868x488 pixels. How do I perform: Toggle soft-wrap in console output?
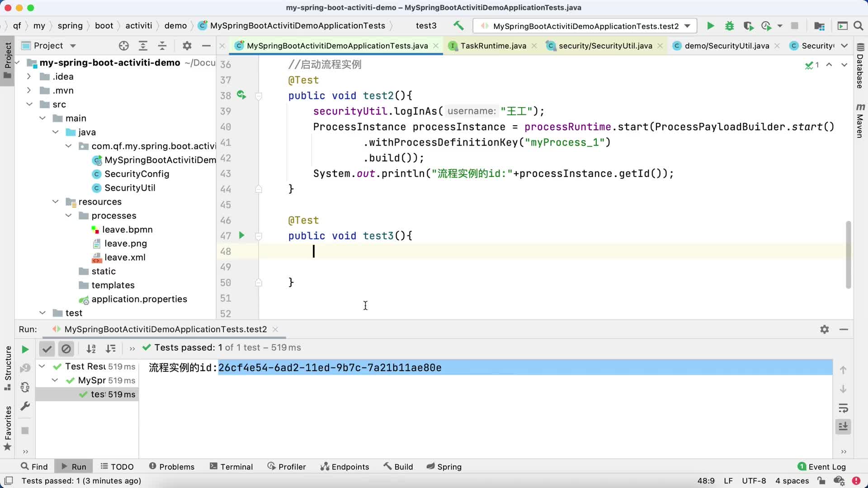(x=843, y=408)
